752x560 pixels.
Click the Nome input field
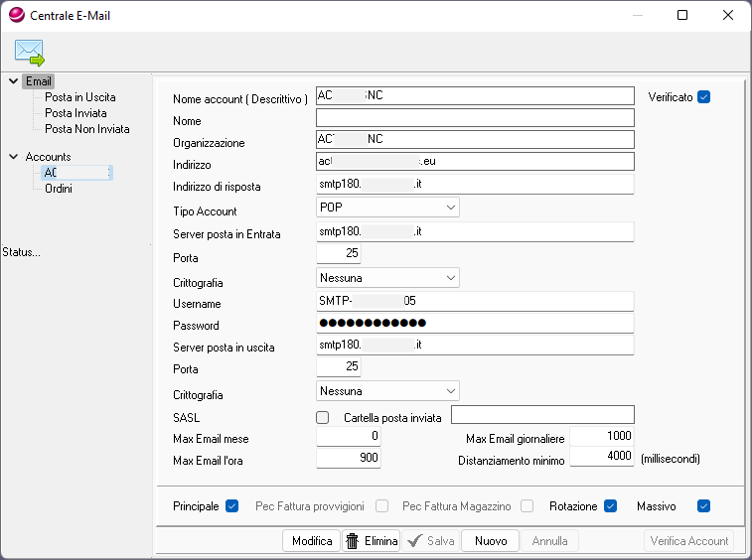(x=474, y=118)
